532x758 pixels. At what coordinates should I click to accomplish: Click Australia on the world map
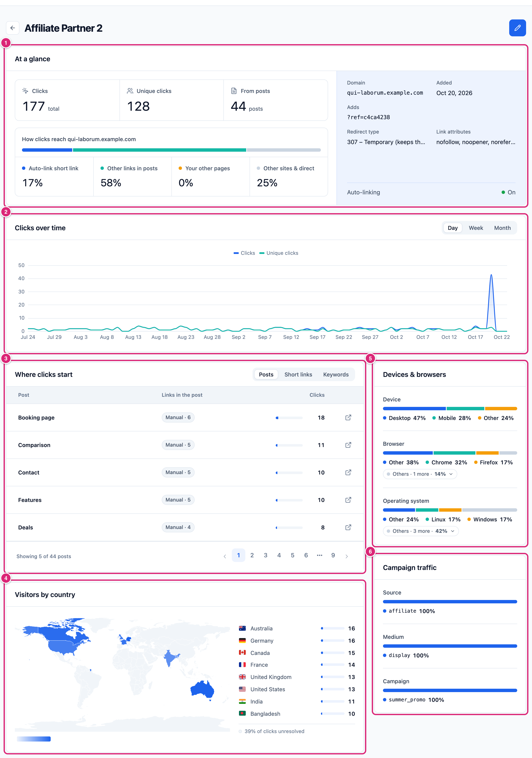tap(202, 689)
